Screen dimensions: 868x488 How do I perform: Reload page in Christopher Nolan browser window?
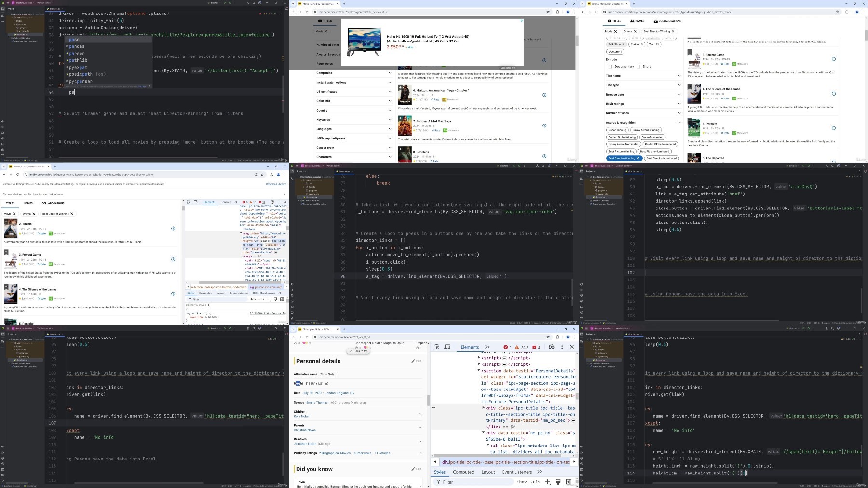307,337
